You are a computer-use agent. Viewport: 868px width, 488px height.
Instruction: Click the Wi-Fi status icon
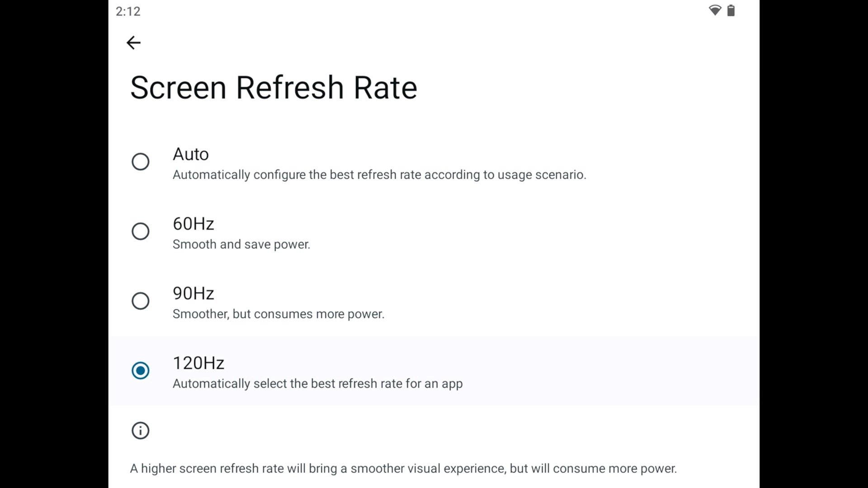click(715, 10)
